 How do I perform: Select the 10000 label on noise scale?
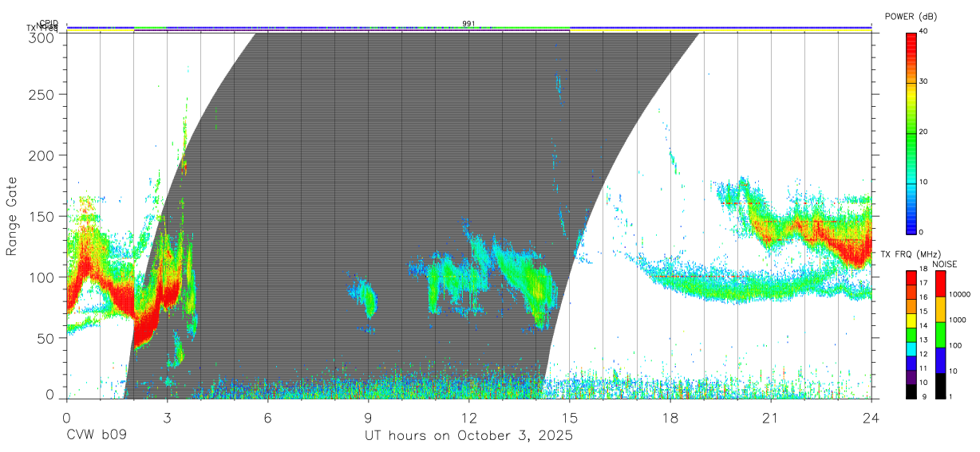coord(958,294)
